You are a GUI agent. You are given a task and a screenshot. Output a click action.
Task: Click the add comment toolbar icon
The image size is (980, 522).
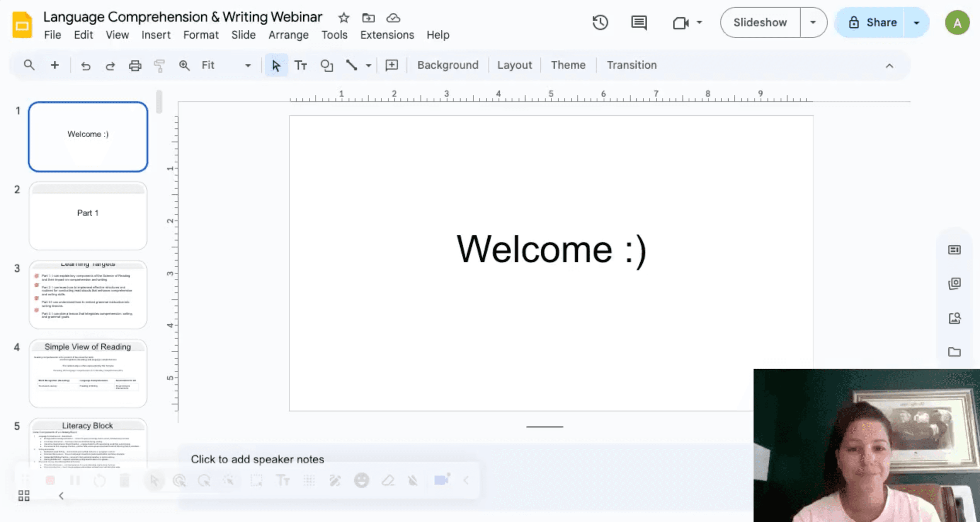tap(391, 65)
